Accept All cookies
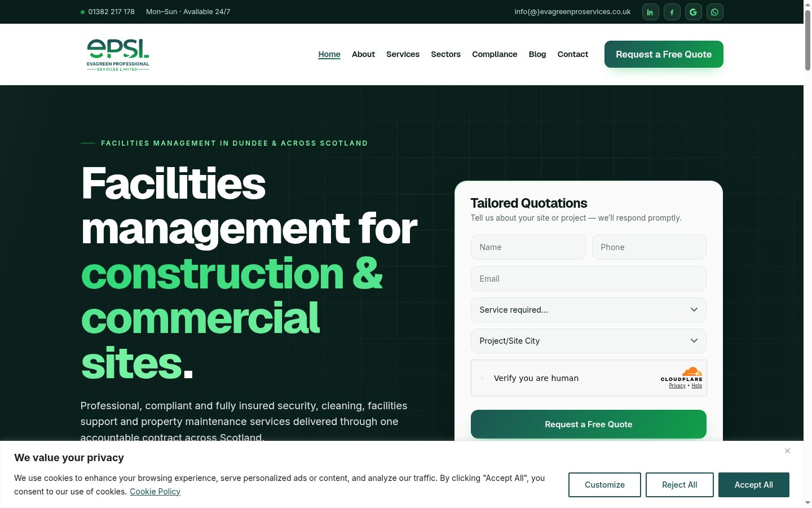Screen dimensions: 812x508 click(x=753, y=485)
